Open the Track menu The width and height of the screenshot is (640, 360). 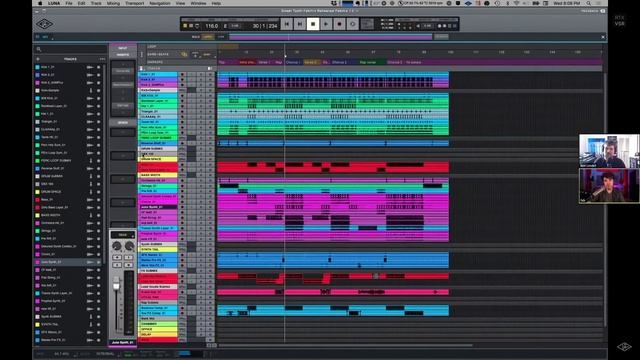pyautogui.click(x=96, y=3)
